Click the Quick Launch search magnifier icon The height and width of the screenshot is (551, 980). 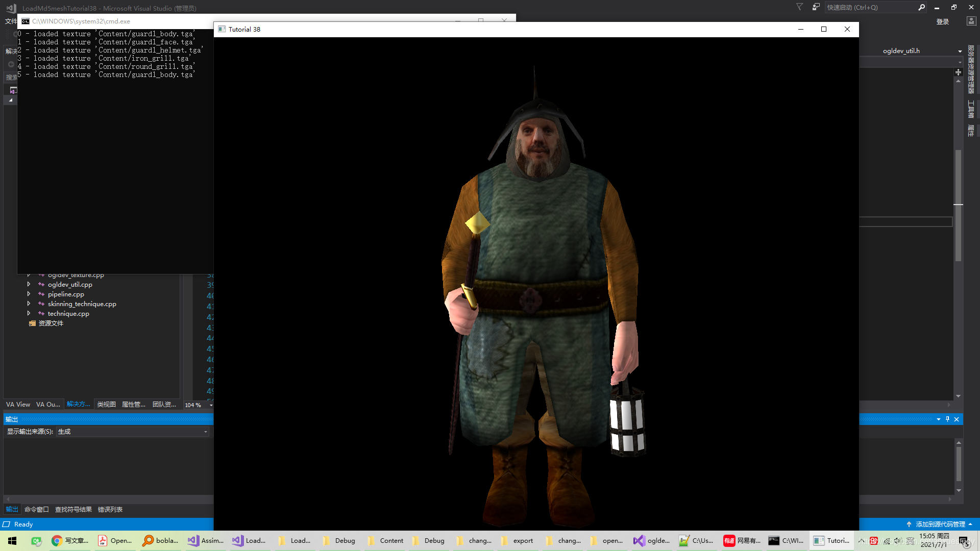point(921,7)
